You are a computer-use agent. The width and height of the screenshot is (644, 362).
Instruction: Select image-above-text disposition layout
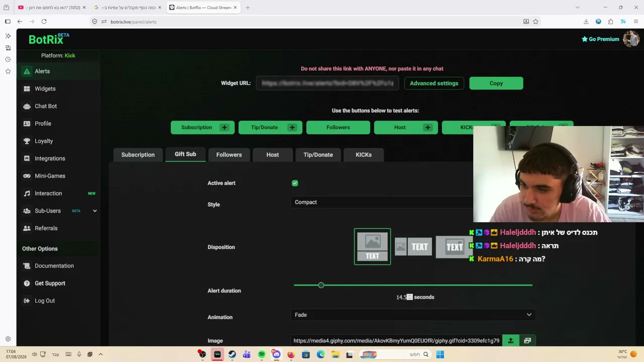pyautogui.click(x=372, y=247)
